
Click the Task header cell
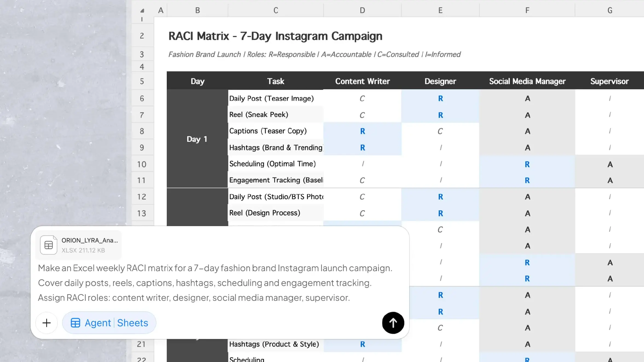coord(276,81)
